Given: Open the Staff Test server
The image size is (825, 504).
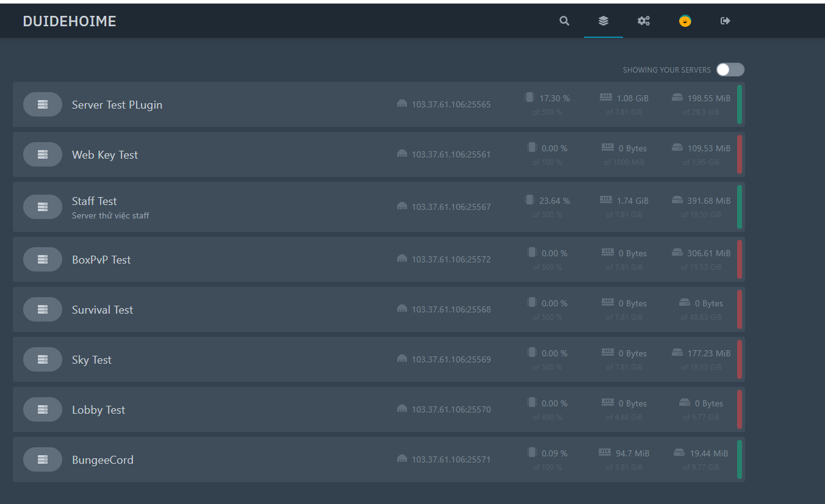Looking at the screenshot, I should click(95, 201).
